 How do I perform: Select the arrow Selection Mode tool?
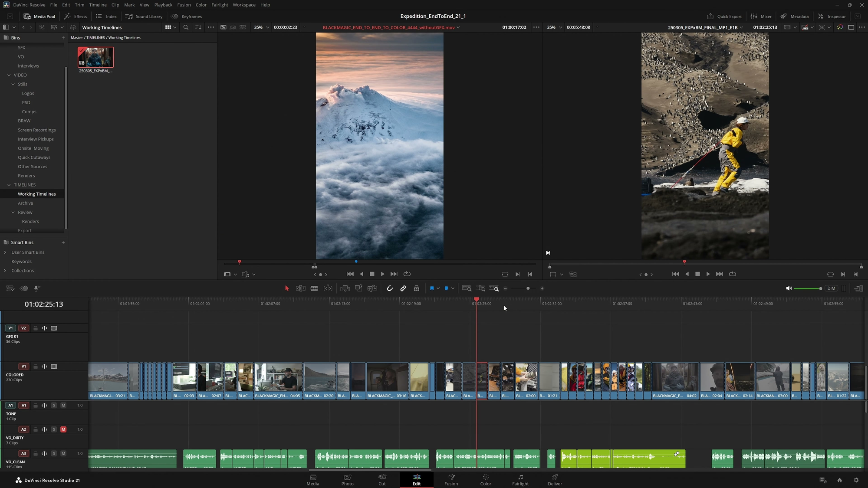pyautogui.click(x=286, y=288)
